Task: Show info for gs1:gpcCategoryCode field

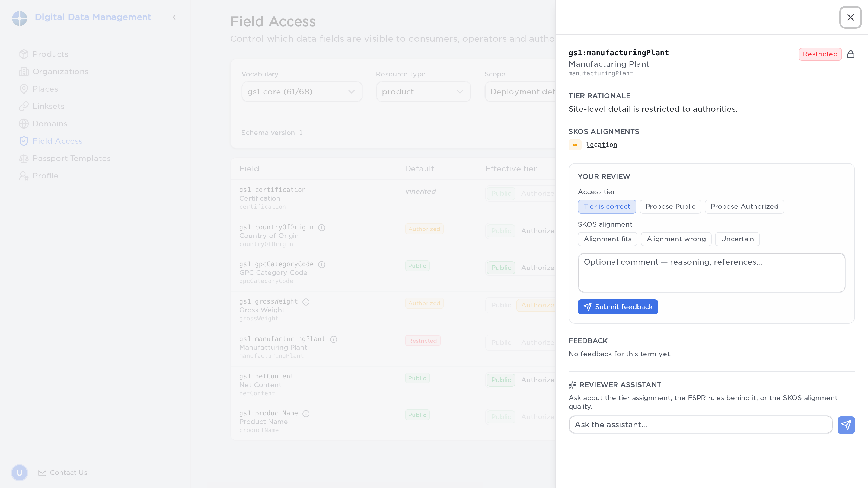Action: point(322,264)
